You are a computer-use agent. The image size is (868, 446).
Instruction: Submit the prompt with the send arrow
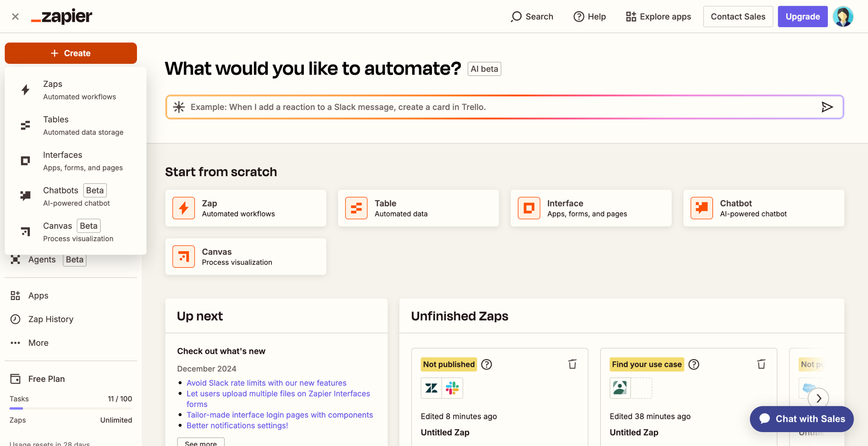827,107
